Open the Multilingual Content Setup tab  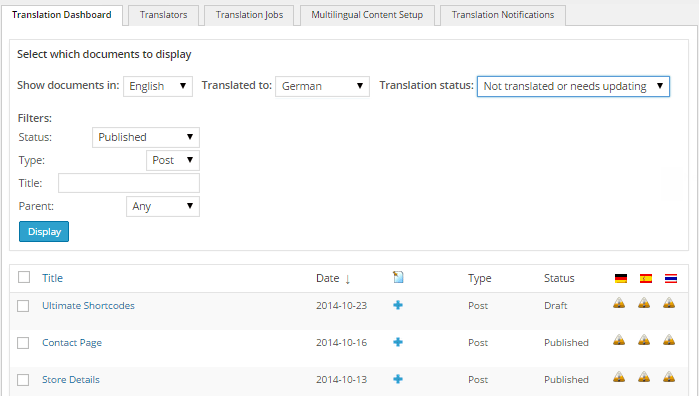coord(367,15)
